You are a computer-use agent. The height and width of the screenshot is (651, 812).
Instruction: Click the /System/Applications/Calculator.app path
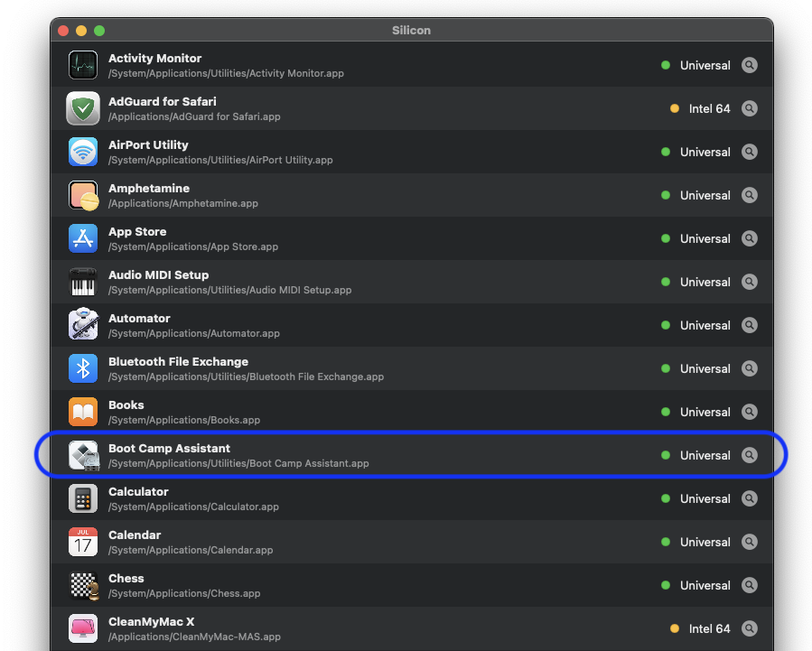coord(193,507)
